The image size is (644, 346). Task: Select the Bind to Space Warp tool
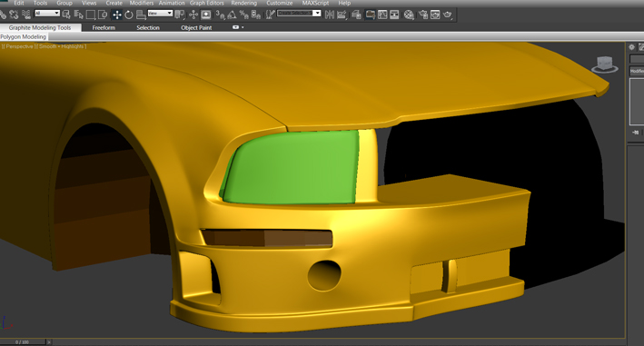pos(26,15)
